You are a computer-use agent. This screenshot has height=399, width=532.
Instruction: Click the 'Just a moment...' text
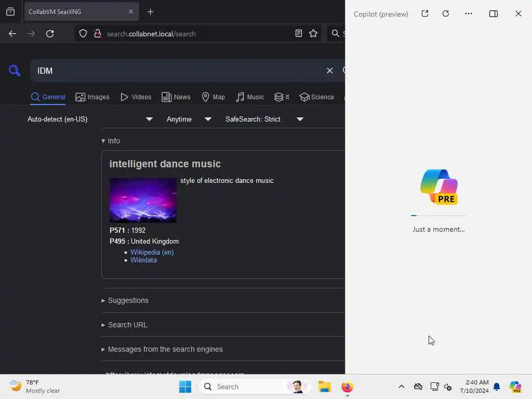438,229
